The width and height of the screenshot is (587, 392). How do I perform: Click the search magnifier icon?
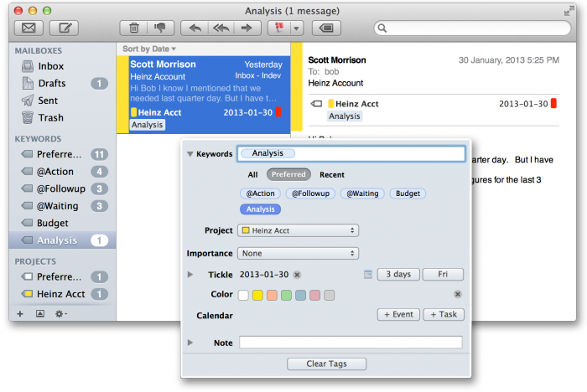tap(382, 28)
